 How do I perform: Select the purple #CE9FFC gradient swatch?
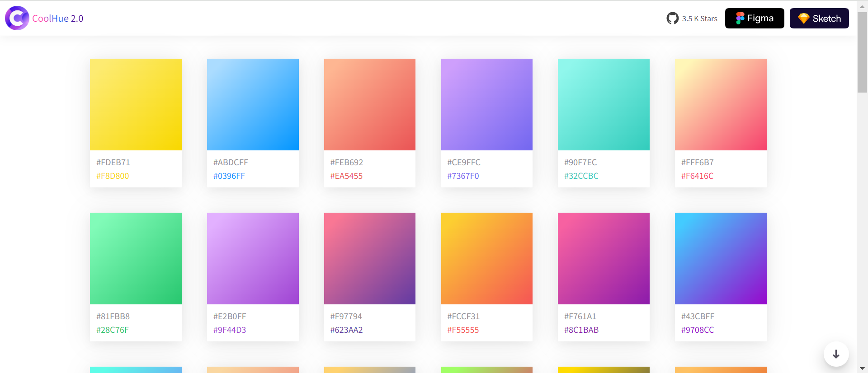tap(487, 104)
